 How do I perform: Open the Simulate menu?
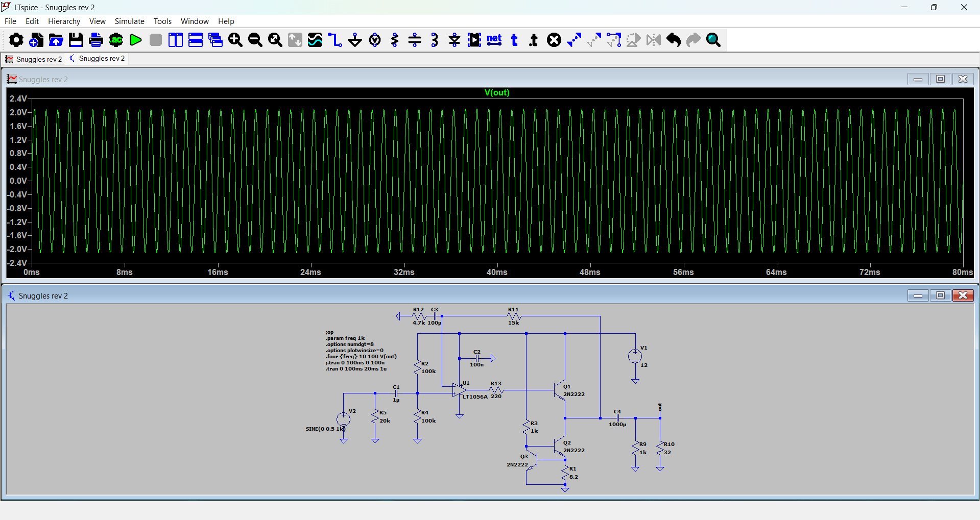129,21
